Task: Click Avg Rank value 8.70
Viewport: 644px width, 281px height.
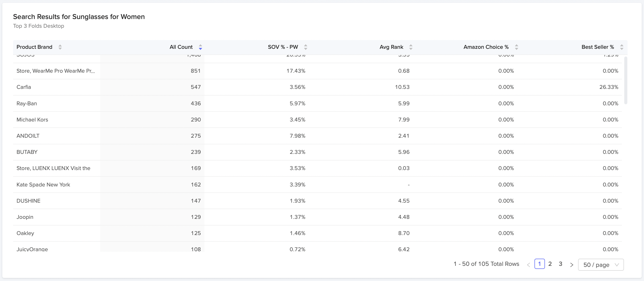Action: click(404, 233)
